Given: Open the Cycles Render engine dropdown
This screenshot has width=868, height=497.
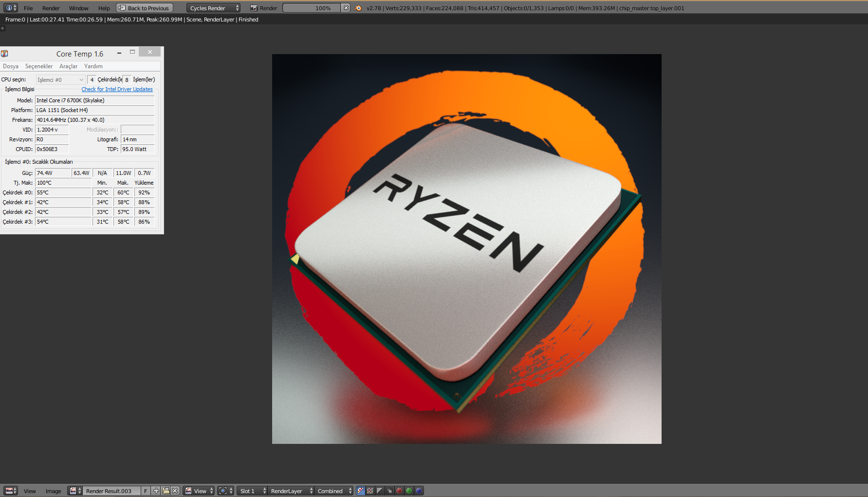Looking at the screenshot, I should 214,8.
